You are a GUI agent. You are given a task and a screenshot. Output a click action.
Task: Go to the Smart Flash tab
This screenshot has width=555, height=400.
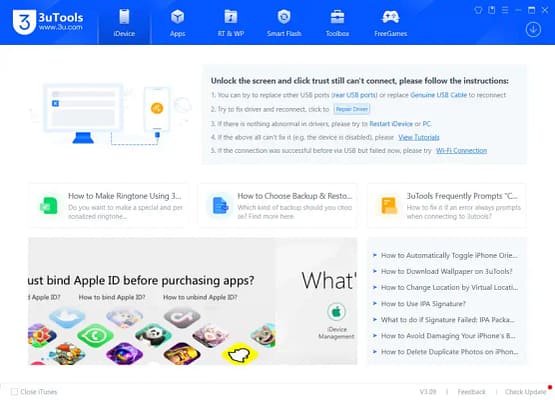(284, 23)
